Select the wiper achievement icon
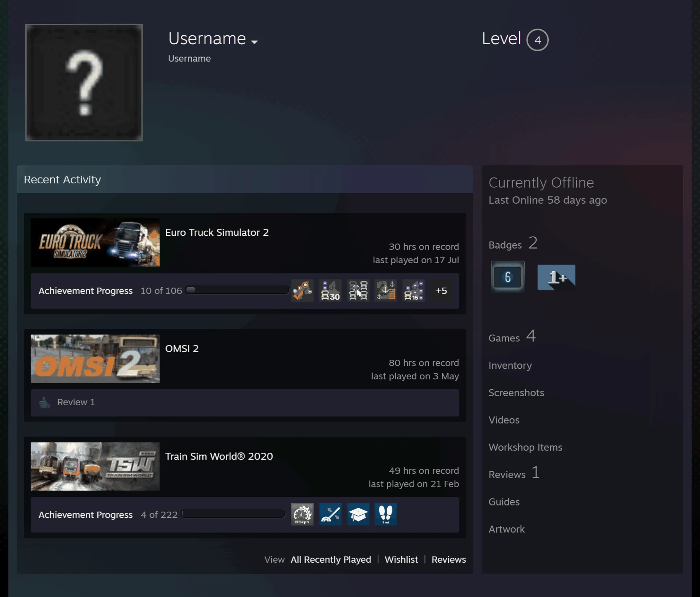This screenshot has height=597, width=700. click(330, 514)
